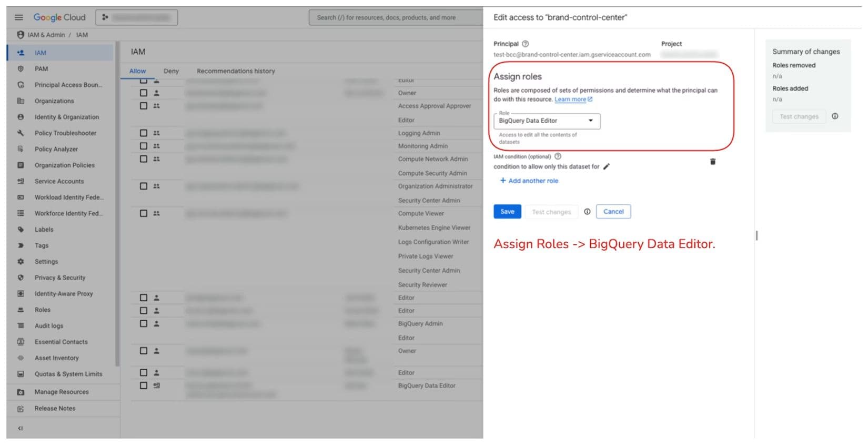Click Workforce Identity Federation icon
This screenshot has height=445, width=868.
[x=21, y=213]
